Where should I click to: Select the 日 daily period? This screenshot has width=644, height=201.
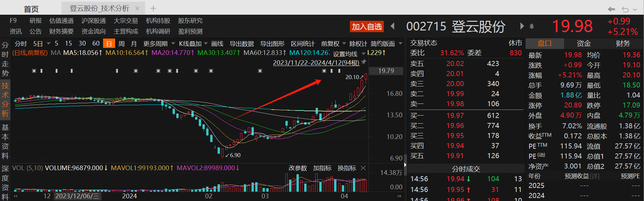pyautogui.click(x=109, y=44)
